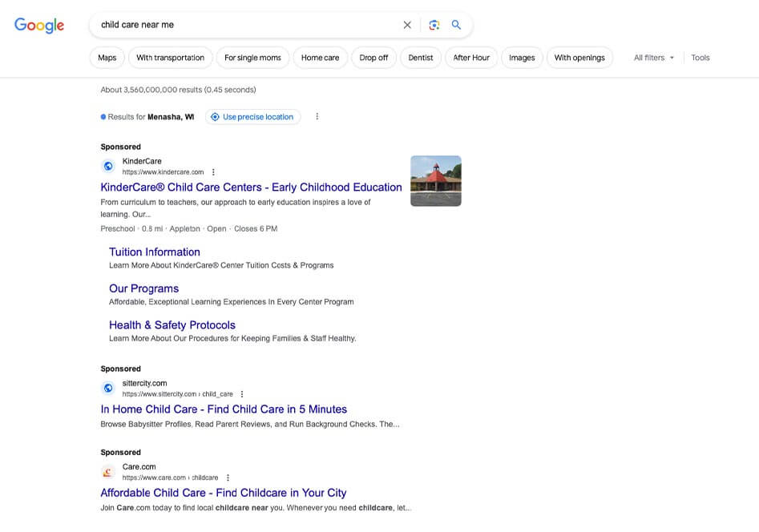Apply the Drop off filter

[x=373, y=58]
